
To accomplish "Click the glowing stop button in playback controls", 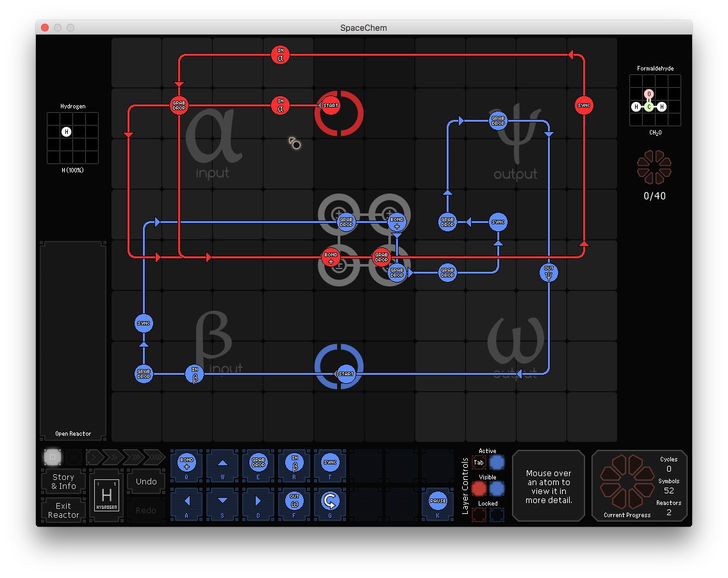I will point(53,457).
